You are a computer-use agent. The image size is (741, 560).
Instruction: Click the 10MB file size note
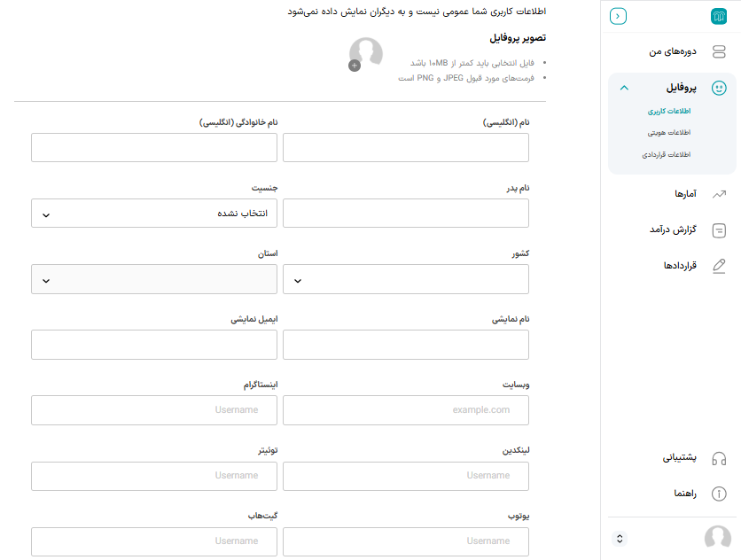pos(472,63)
